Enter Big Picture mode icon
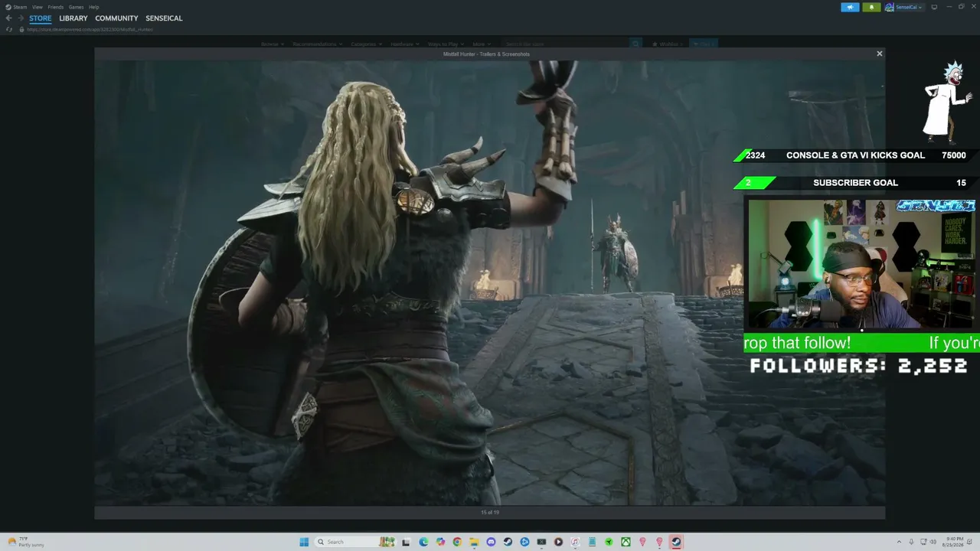 pos(934,7)
